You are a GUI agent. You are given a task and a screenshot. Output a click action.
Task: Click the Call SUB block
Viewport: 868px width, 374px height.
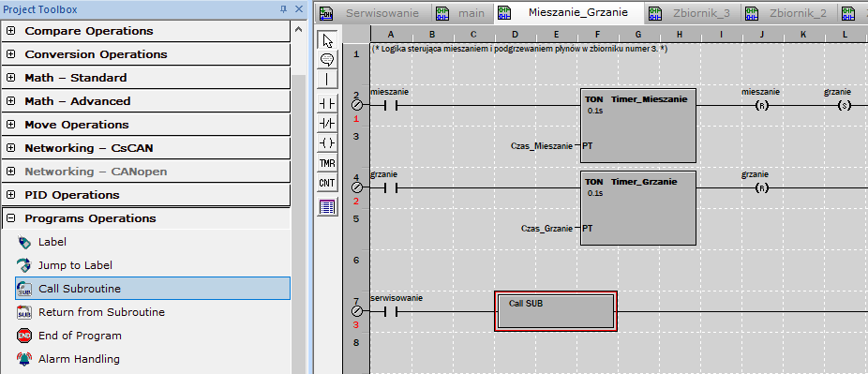tap(556, 311)
